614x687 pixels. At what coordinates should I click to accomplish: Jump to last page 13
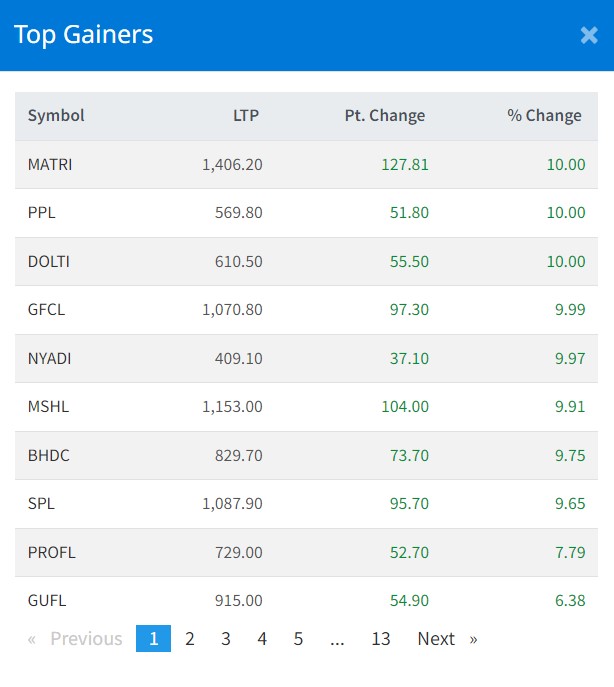tap(380, 638)
